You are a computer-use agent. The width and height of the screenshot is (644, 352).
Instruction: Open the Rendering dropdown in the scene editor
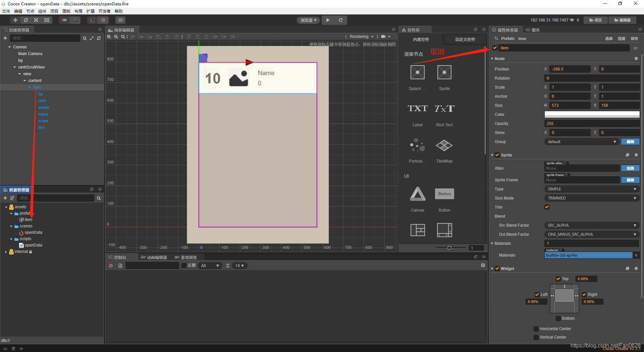(x=362, y=37)
